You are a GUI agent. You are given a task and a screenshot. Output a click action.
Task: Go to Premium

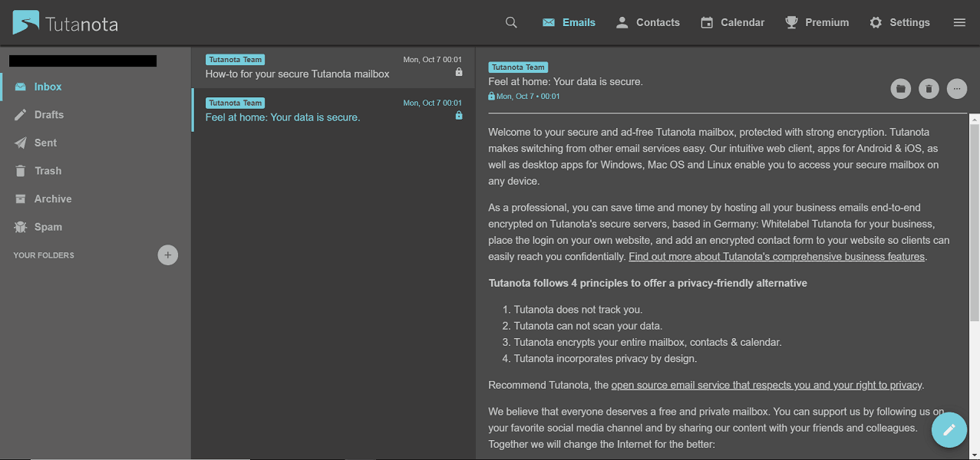click(817, 23)
